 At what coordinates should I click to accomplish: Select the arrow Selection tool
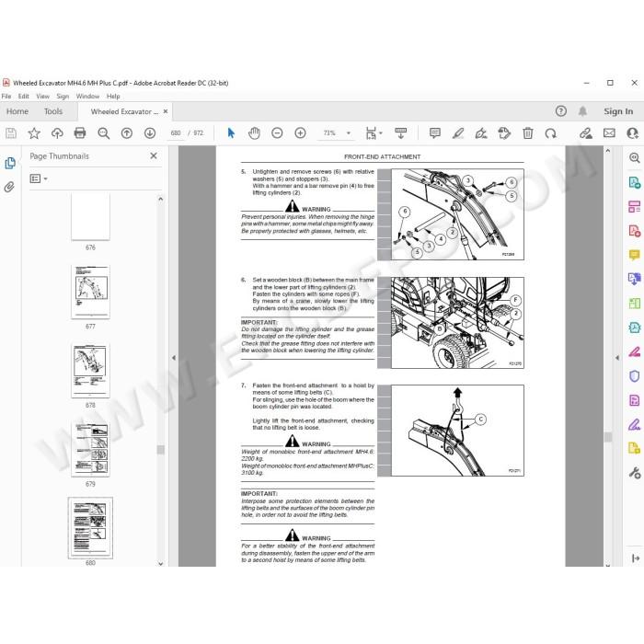pos(231,133)
